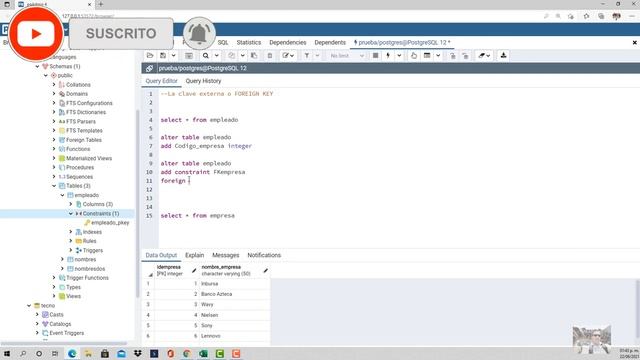Viewport: 640px width, 360px height.
Task: Select 'Inbursa' cell in results
Action: [x=235, y=284]
